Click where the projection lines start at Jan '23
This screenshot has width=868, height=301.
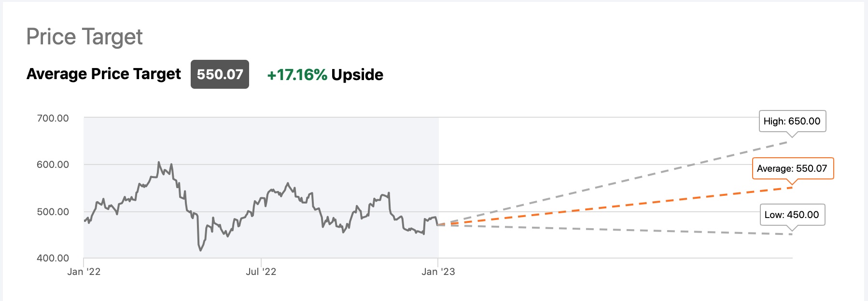point(438,225)
